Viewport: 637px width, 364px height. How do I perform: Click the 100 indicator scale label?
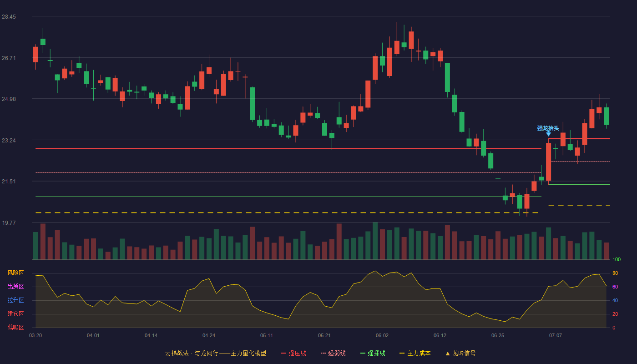pos(617,260)
